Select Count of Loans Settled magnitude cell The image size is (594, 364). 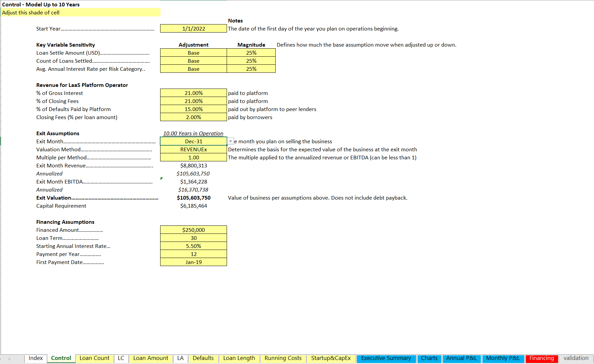[x=251, y=61]
